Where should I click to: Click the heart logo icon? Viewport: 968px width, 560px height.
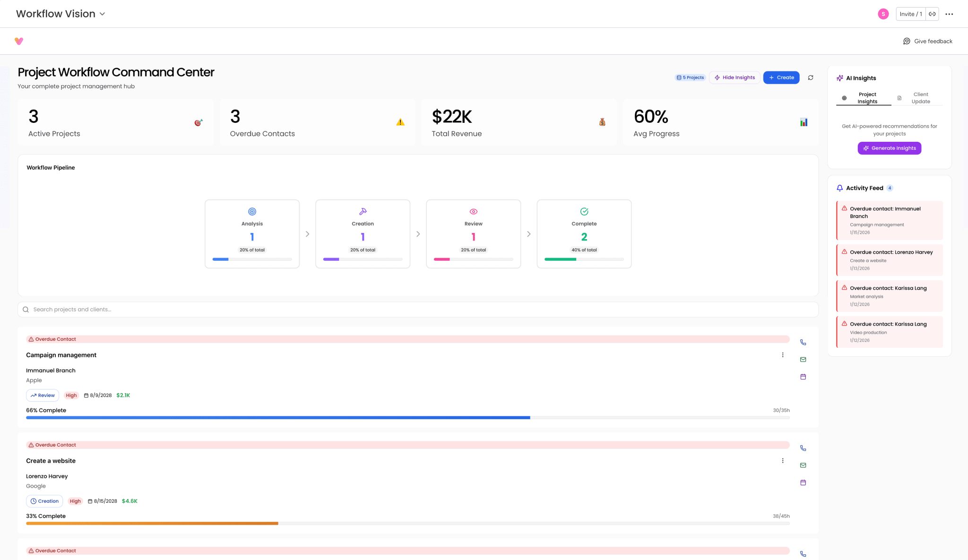click(x=19, y=41)
